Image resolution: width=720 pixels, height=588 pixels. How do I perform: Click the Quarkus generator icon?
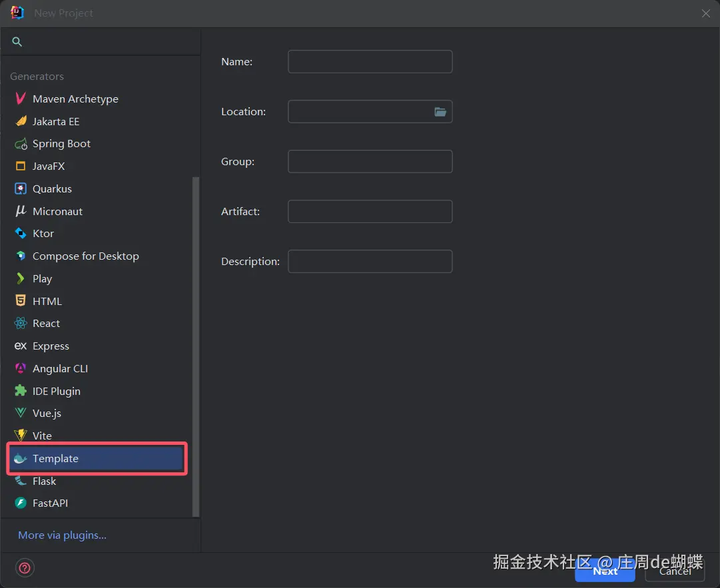pyautogui.click(x=21, y=188)
